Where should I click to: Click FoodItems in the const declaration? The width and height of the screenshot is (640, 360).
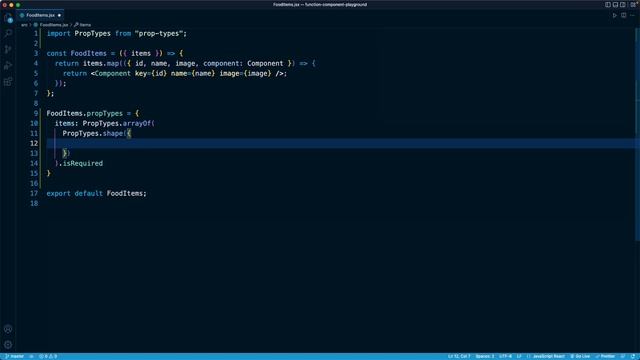[89, 53]
